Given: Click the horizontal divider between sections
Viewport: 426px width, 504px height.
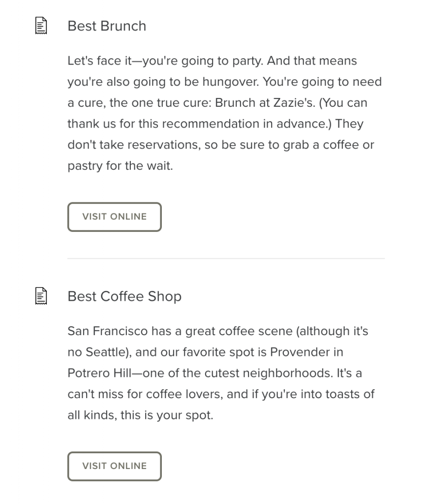Looking at the screenshot, I should [x=226, y=258].
